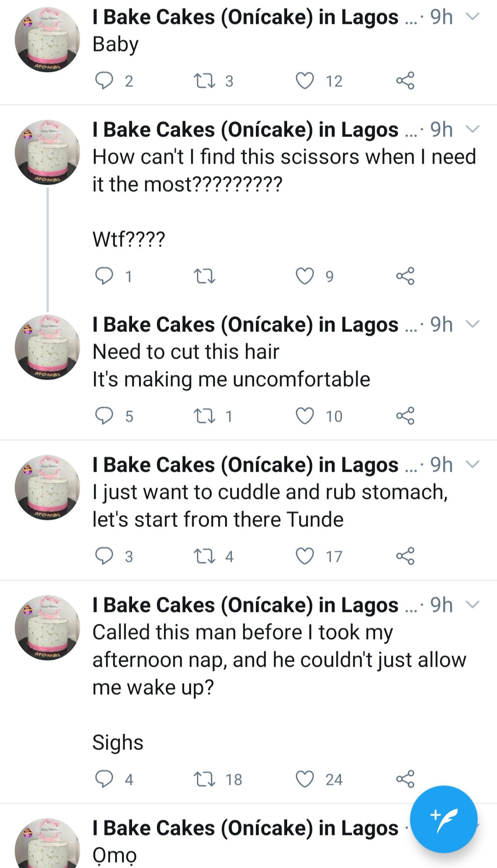Screen dimensions: 497x868
Task: Share the "Need to cut this hair" tweet
Action: click(405, 416)
